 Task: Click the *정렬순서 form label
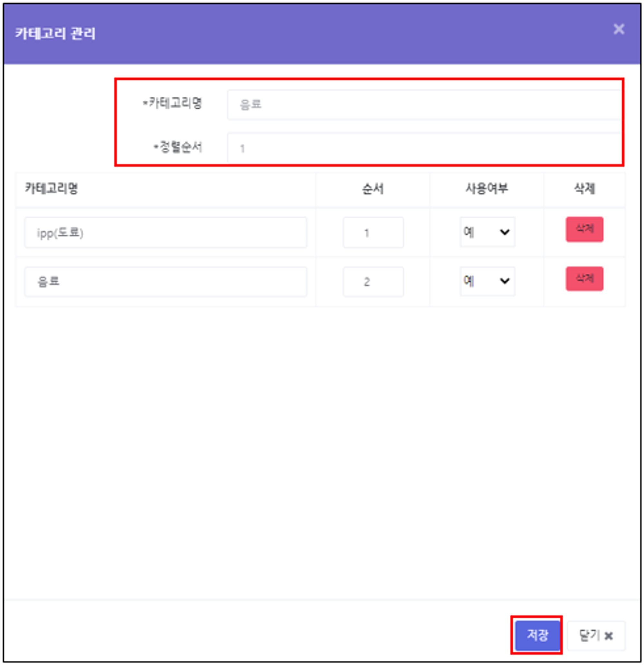point(178,147)
